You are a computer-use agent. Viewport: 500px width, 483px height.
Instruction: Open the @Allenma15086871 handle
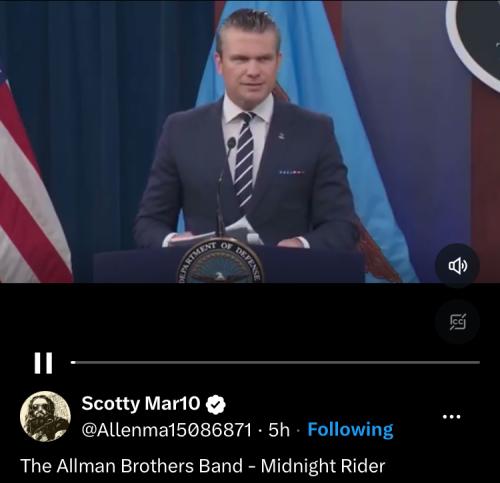[x=166, y=430]
